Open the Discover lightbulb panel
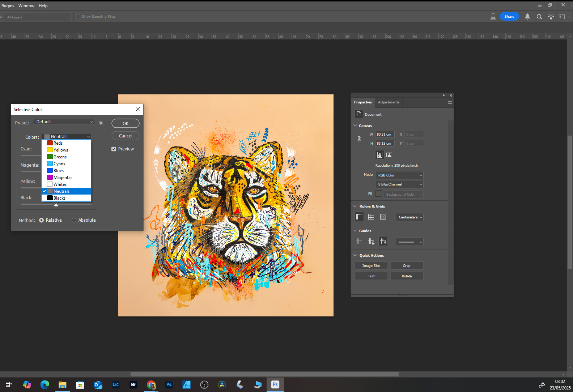This screenshot has width=573, height=392. 551,17
